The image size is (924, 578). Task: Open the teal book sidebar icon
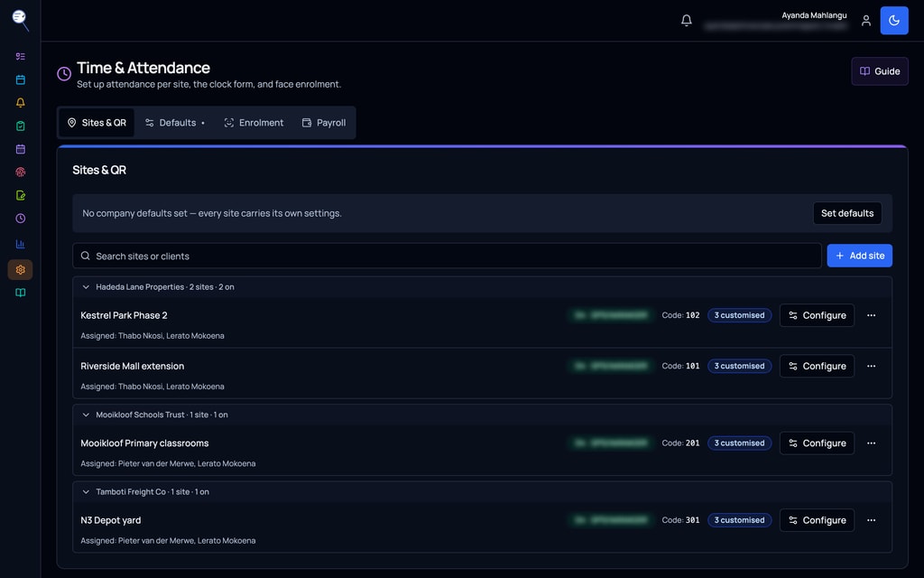click(x=21, y=293)
